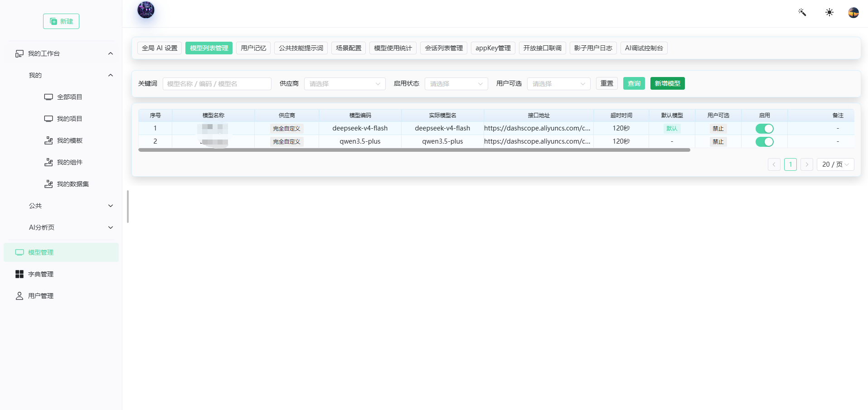868x410 pixels.
Task: Click the round logo avatar at top
Action: coord(146,10)
